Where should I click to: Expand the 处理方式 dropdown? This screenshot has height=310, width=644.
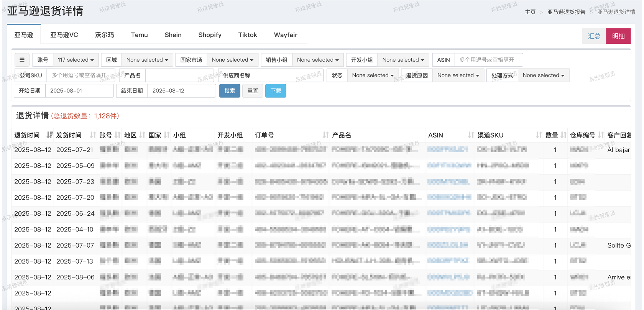coord(543,75)
